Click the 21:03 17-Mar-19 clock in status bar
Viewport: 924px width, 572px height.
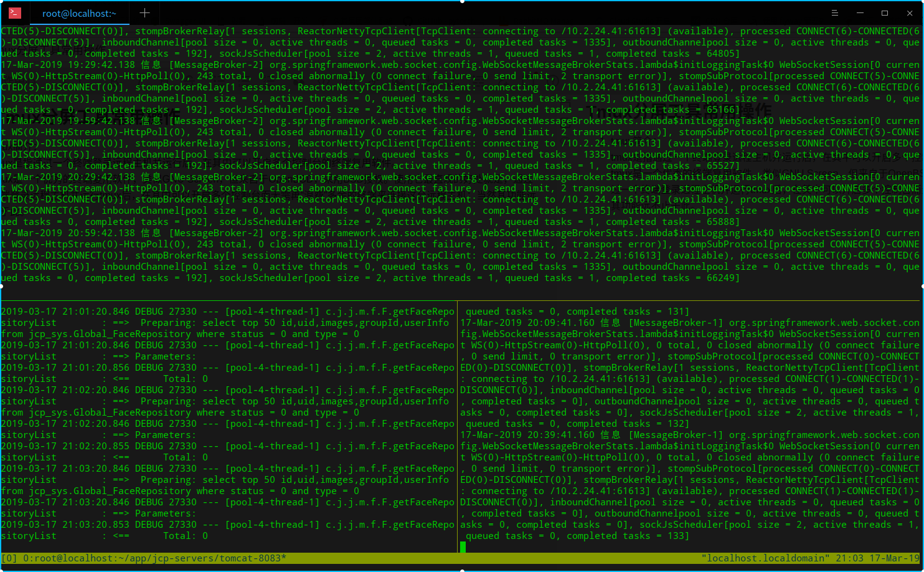(878, 558)
